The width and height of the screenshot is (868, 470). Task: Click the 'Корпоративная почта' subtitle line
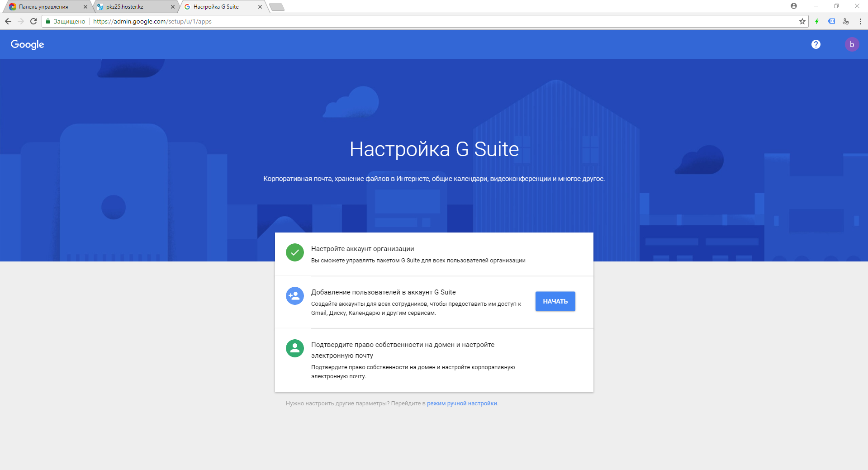434,179
